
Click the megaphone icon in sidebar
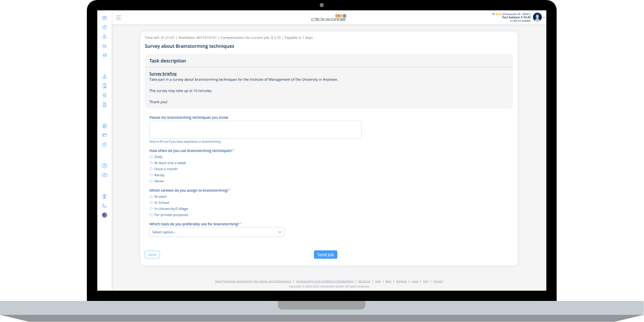104,55
